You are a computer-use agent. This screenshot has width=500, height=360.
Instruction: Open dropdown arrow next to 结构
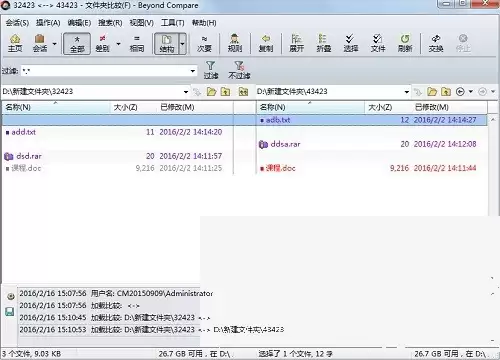[x=182, y=44]
